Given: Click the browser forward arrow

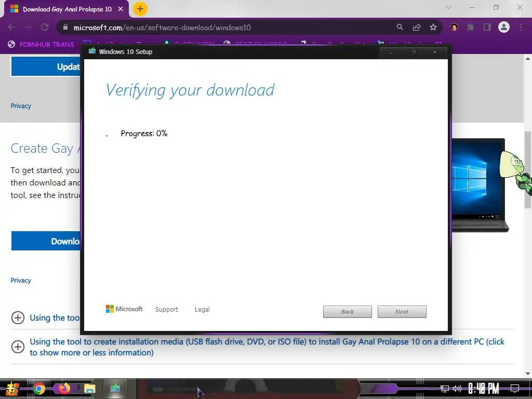Looking at the screenshot, I should tap(28, 28).
